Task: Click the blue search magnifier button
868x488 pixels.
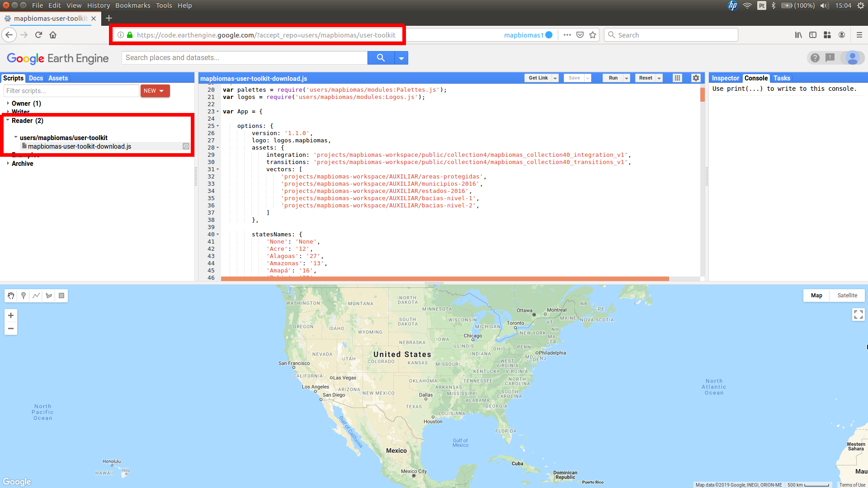Action: click(x=381, y=58)
